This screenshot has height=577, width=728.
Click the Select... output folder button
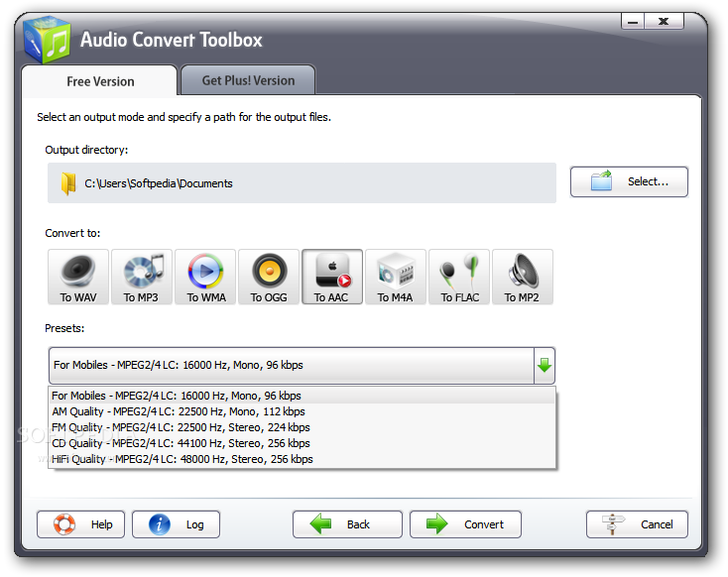(629, 181)
